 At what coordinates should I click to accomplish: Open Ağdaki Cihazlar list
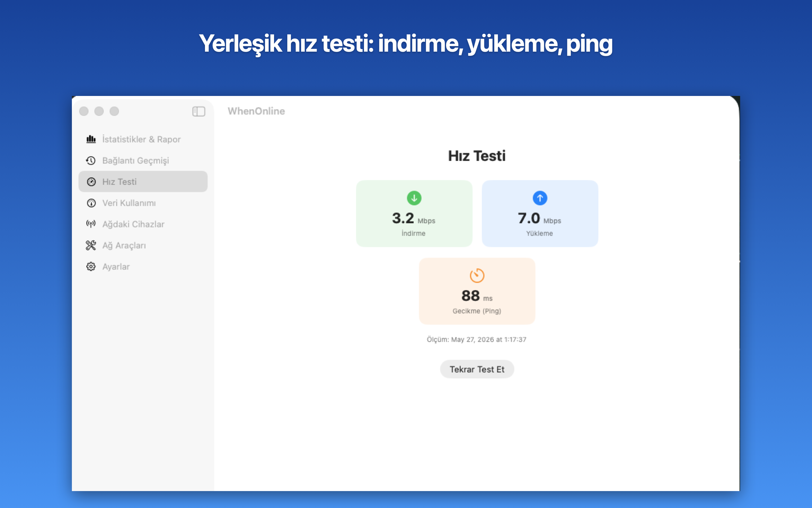point(143,224)
